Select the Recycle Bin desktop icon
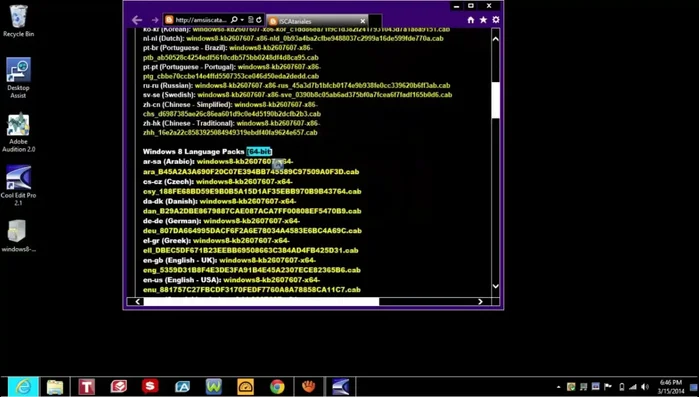 [x=18, y=21]
